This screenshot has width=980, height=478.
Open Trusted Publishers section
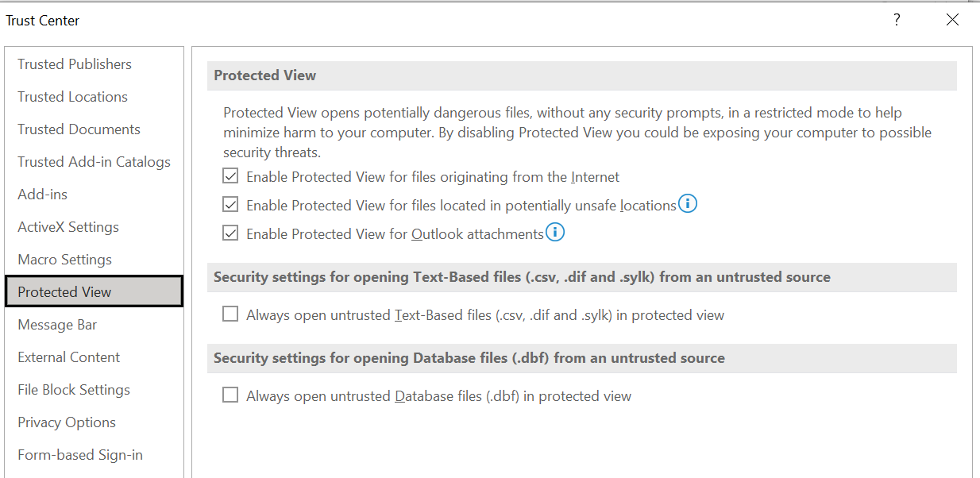(x=75, y=64)
